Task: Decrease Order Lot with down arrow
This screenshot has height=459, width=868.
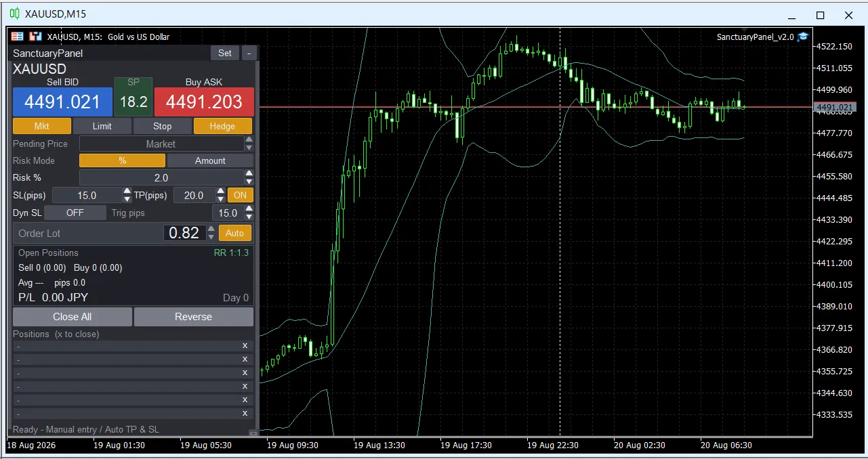Action: click(211, 237)
